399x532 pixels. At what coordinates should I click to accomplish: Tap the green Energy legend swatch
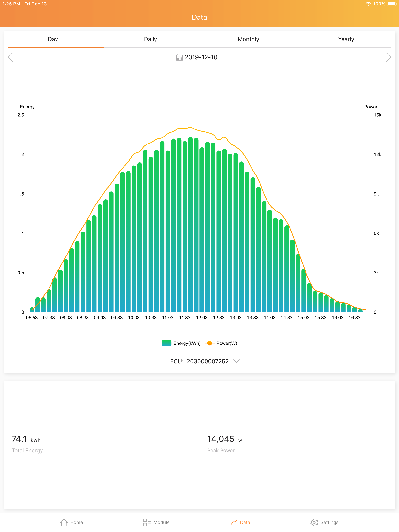click(166, 343)
